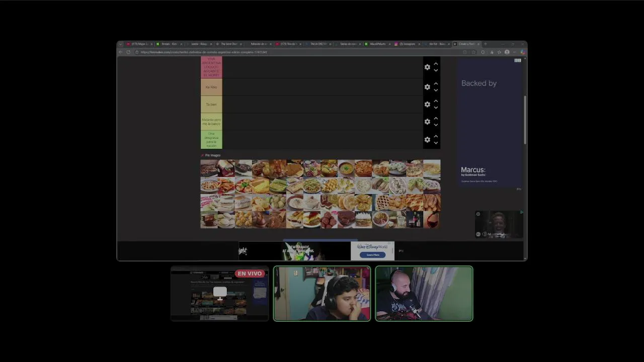The height and width of the screenshot is (362, 644).
Task: Switch to Tablas de com... tab
Action: click(348, 44)
